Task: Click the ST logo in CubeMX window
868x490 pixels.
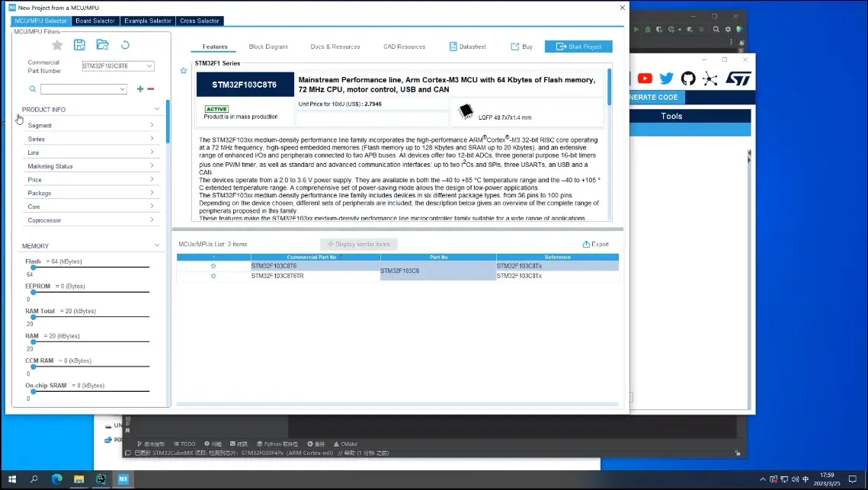Action: tap(738, 78)
